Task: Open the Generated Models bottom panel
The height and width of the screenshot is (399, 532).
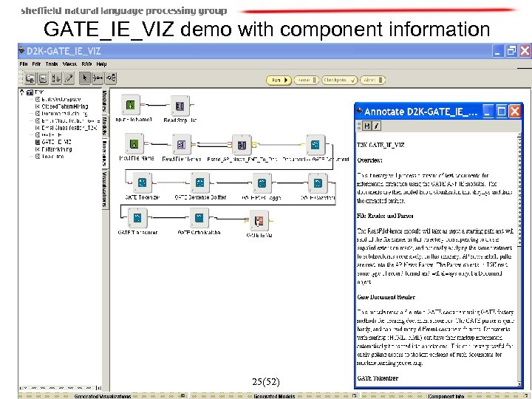Action: 274,396
